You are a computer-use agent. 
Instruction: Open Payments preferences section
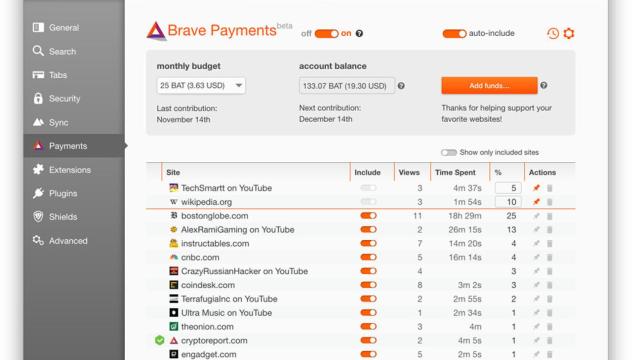point(74,146)
